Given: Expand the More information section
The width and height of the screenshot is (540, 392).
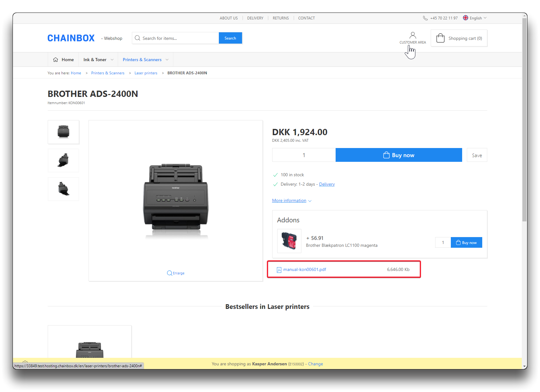Looking at the screenshot, I should [x=292, y=201].
